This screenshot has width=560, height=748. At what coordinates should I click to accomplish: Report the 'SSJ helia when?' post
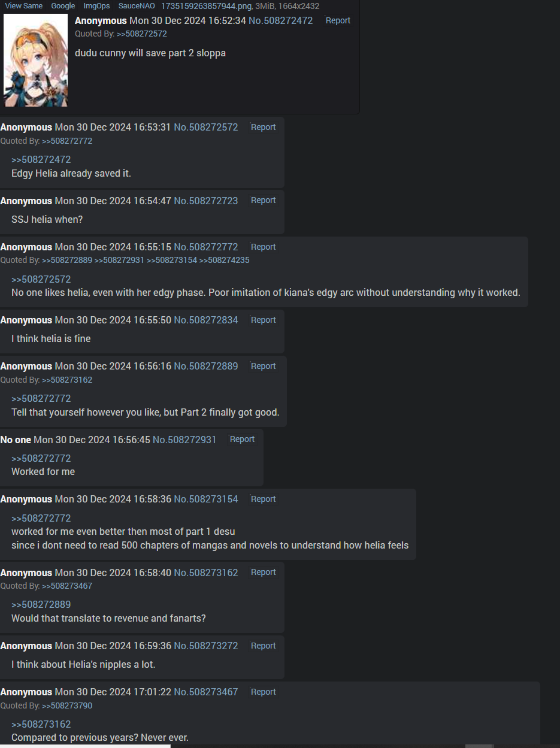click(x=263, y=200)
